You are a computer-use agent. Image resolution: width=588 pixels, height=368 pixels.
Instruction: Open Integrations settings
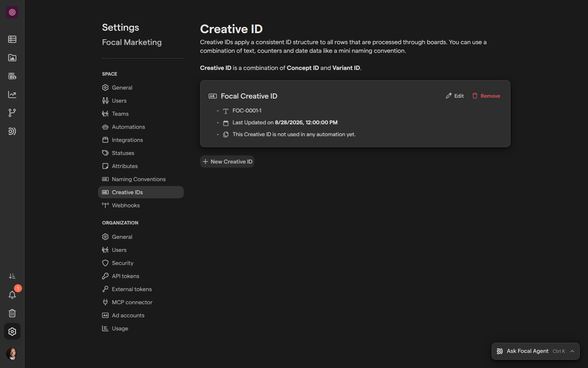(x=141, y=140)
